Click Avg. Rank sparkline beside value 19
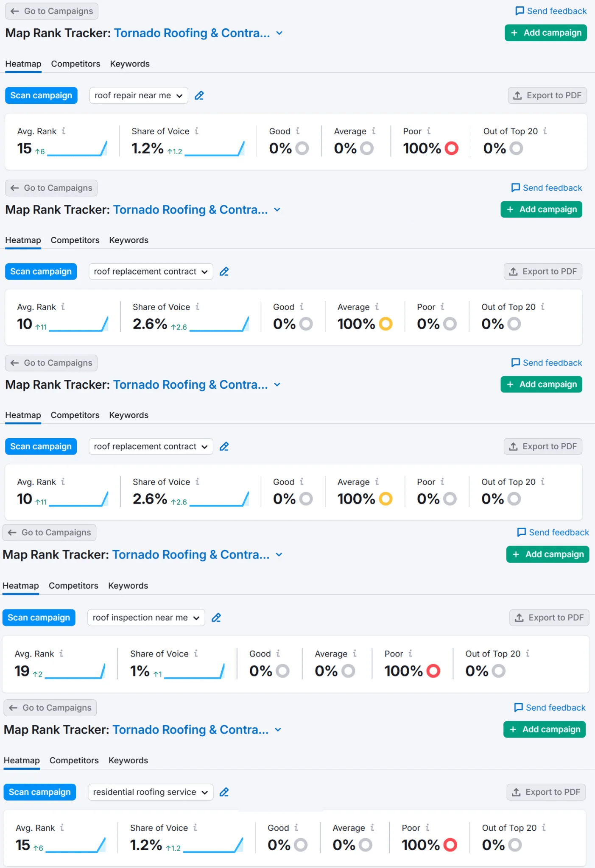Screen dimensions: 595x868 click(75, 671)
